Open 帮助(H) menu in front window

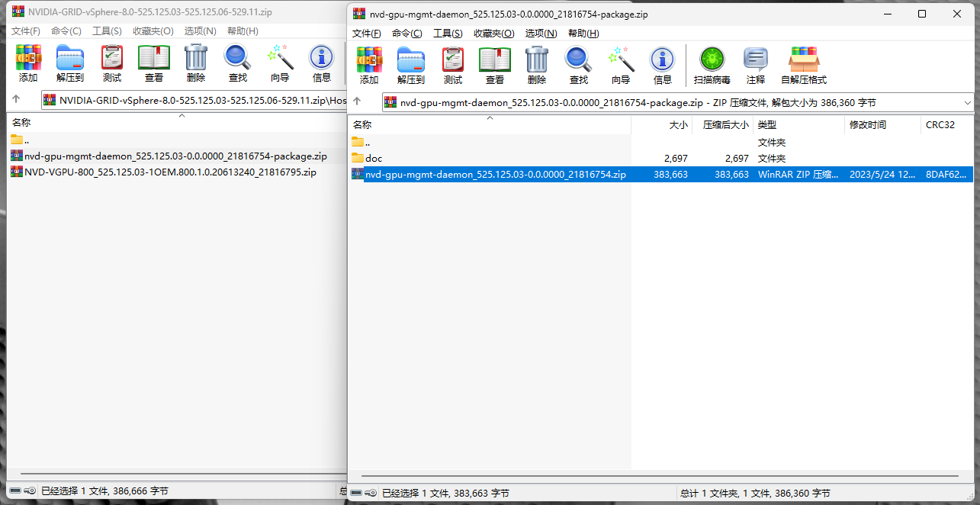click(x=583, y=34)
